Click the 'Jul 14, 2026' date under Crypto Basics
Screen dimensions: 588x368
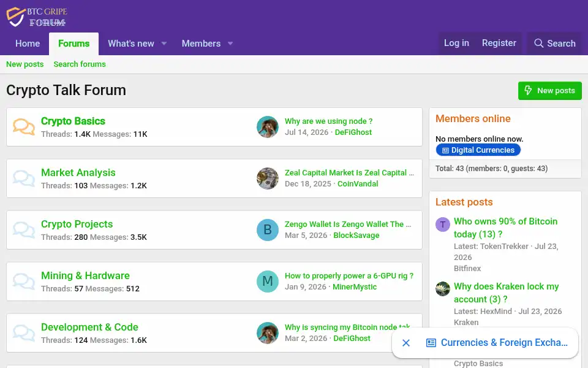coord(306,132)
